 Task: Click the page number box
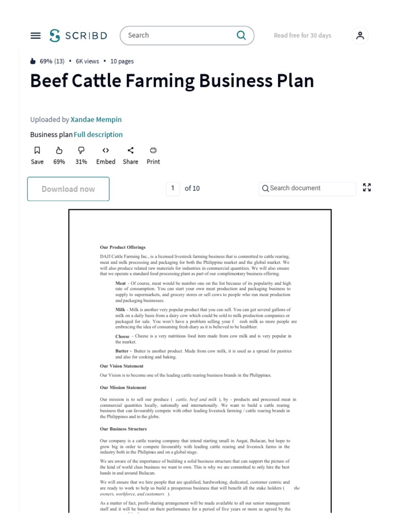coord(172,188)
